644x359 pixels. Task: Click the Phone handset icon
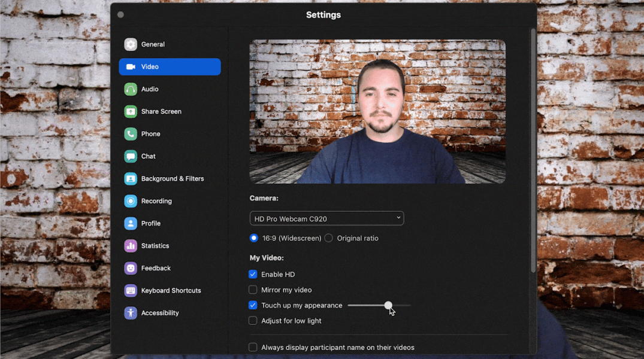[131, 134]
